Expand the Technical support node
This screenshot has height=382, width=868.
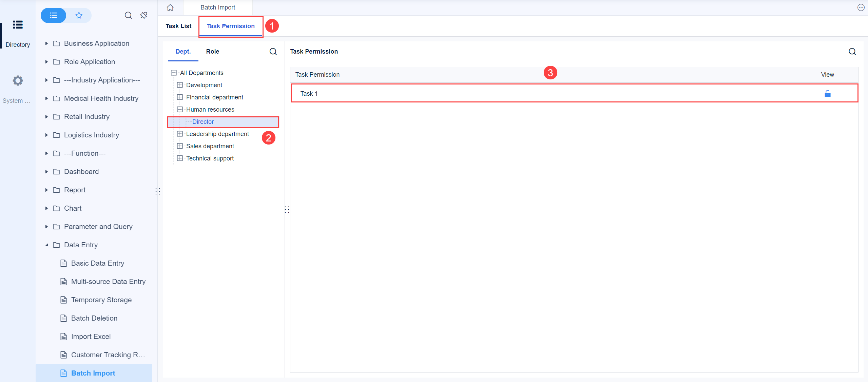180,158
